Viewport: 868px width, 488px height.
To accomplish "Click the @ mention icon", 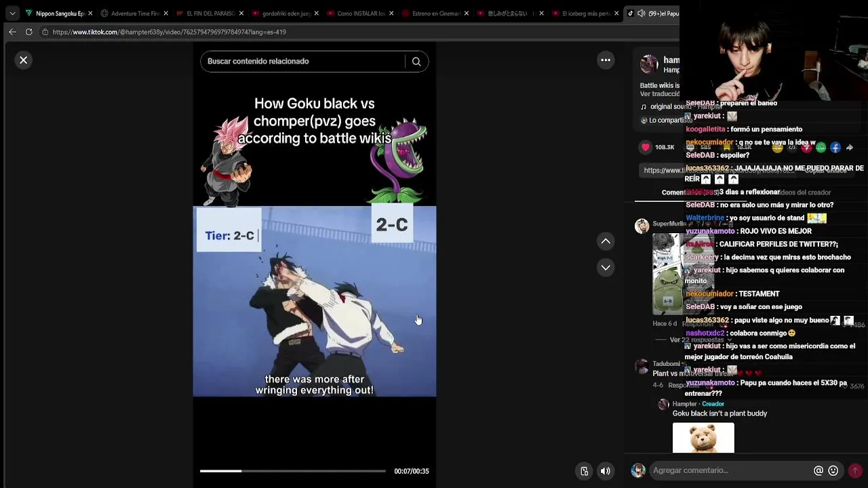I will click(818, 470).
